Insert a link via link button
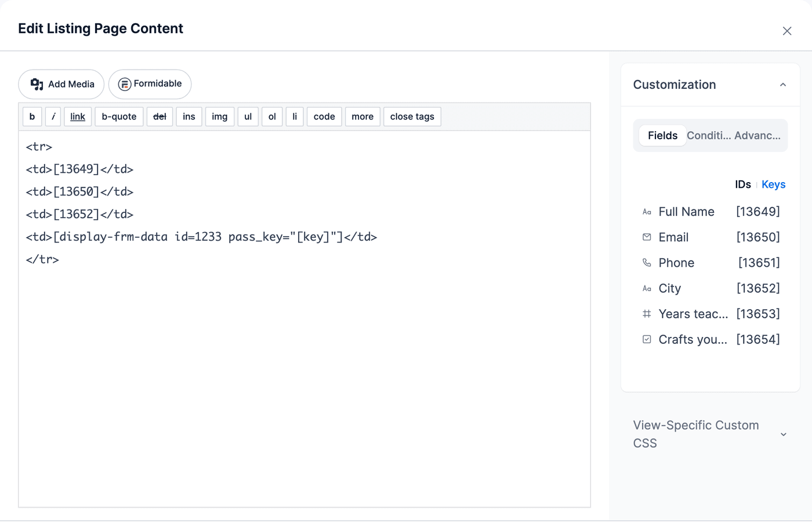This screenshot has height=522, width=812. coord(78,117)
